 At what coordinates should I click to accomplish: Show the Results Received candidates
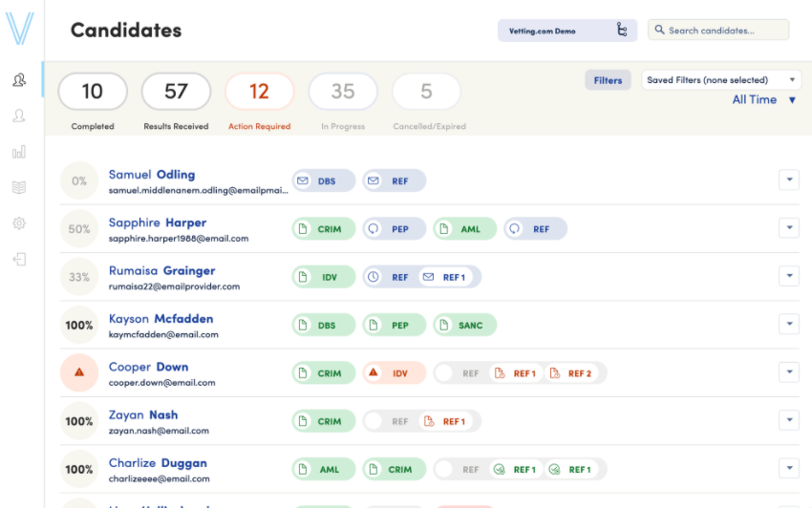coord(176,92)
